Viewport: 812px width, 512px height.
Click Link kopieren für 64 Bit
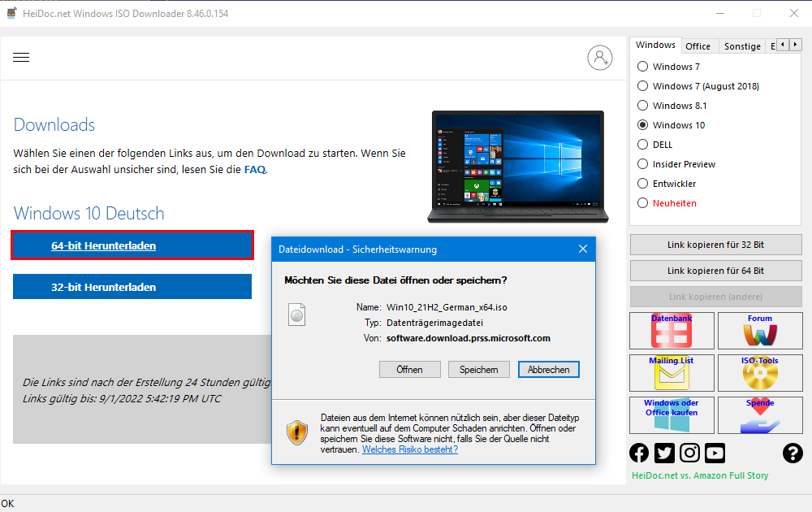[x=715, y=271]
